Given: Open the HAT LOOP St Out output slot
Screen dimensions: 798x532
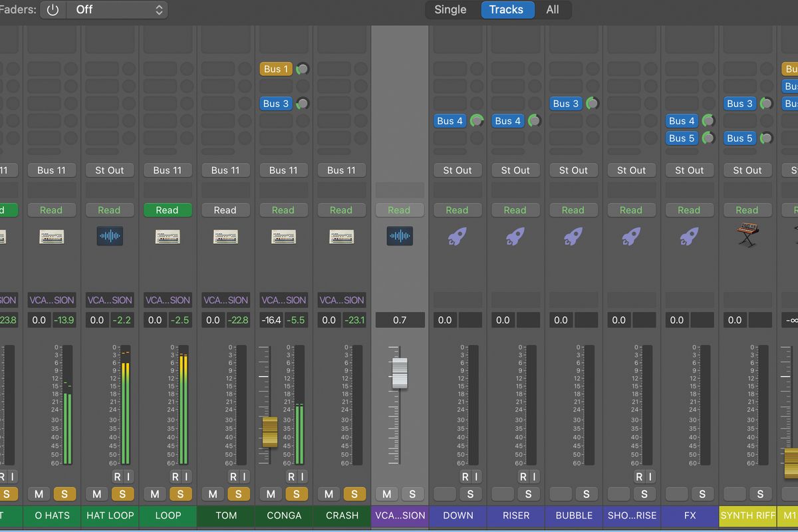Looking at the screenshot, I should coord(109,170).
